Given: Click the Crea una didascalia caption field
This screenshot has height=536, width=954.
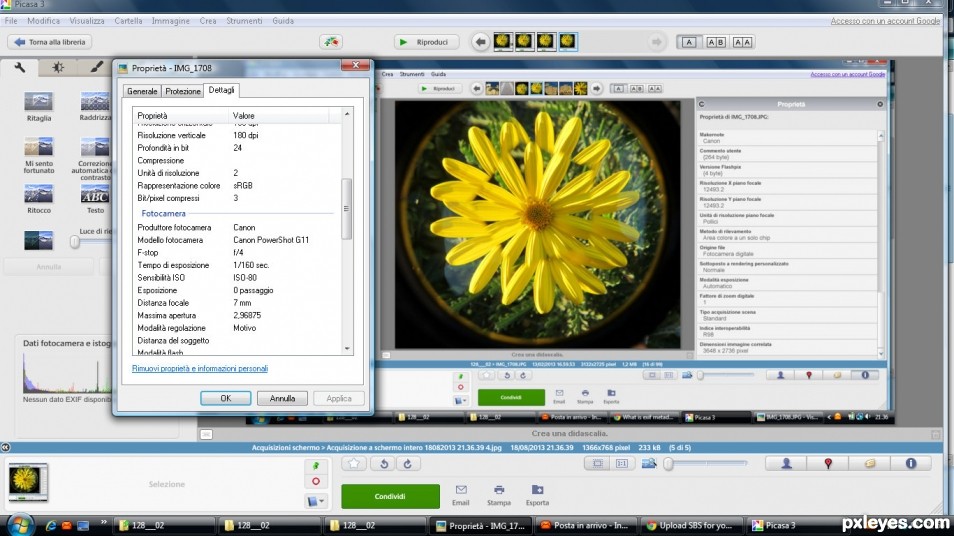Looking at the screenshot, I should coord(569,433).
